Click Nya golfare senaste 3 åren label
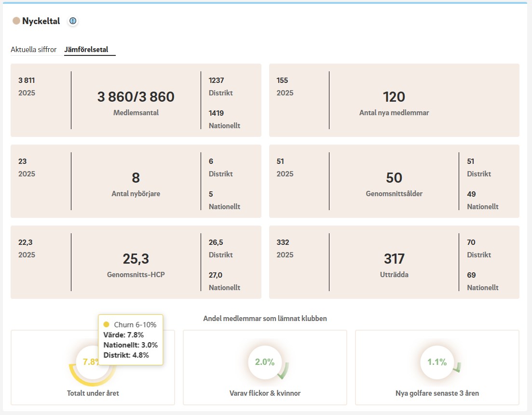The image size is (532, 415). (x=437, y=393)
